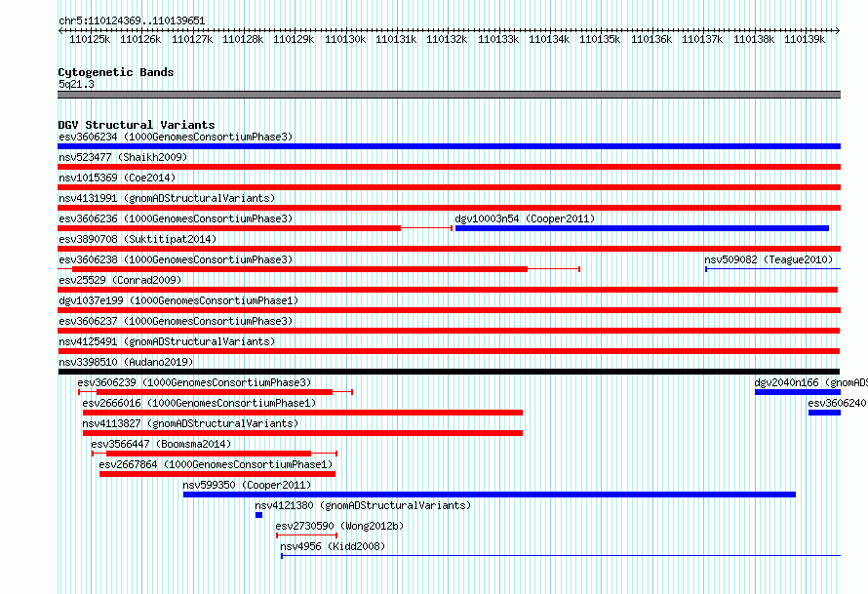Click the esv3606238 variant label

pos(176,259)
